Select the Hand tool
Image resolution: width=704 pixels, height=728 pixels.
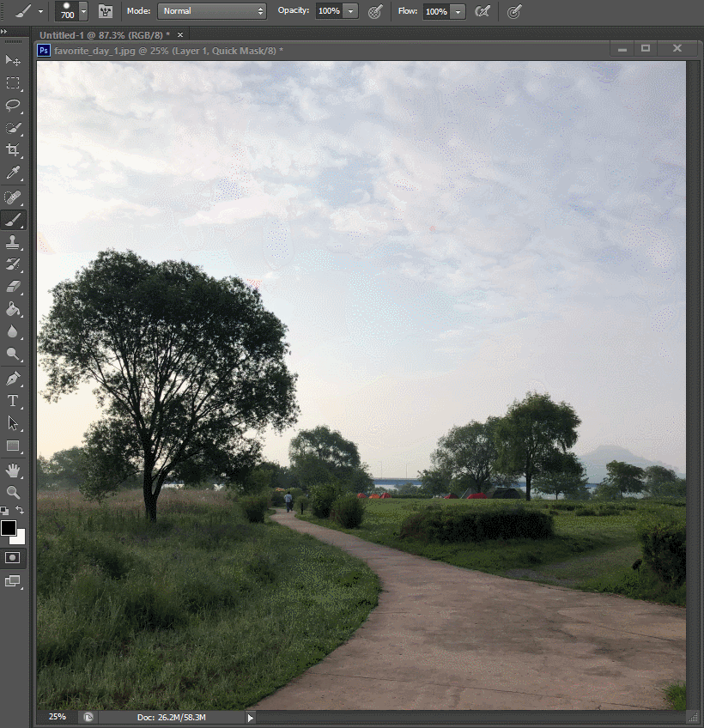pos(13,470)
